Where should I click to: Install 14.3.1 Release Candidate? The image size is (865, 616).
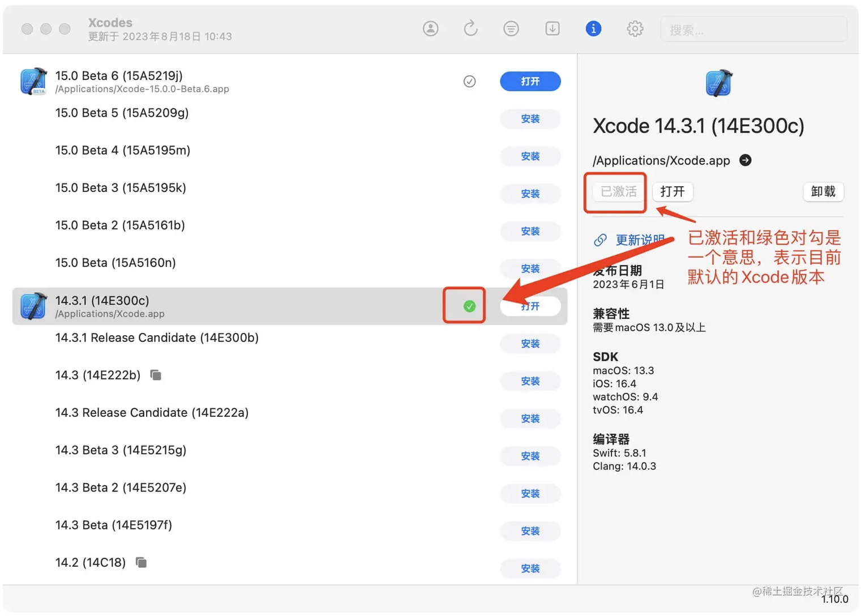530,344
